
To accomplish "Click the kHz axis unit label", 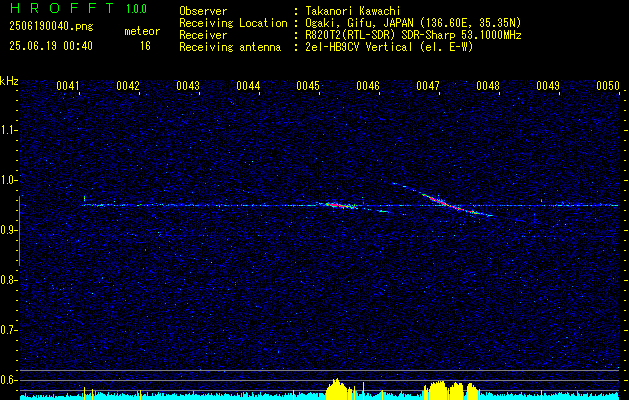I will [x=9, y=81].
